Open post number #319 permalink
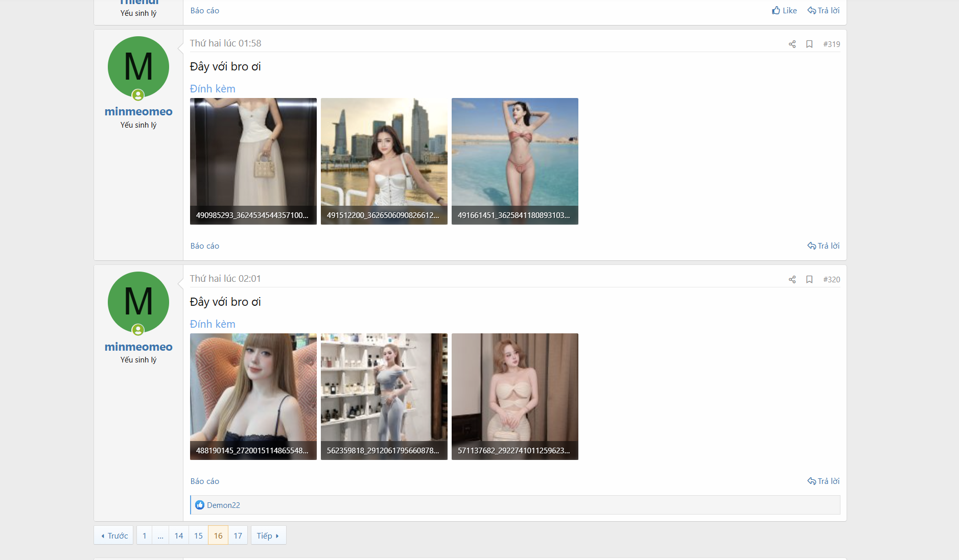This screenshot has height=560, width=959. tap(831, 44)
